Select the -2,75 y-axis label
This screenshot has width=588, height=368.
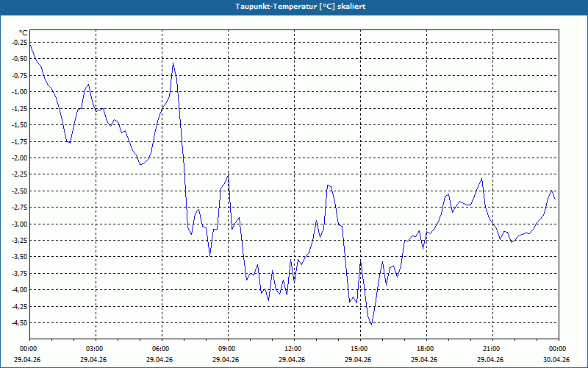(20, 208)
